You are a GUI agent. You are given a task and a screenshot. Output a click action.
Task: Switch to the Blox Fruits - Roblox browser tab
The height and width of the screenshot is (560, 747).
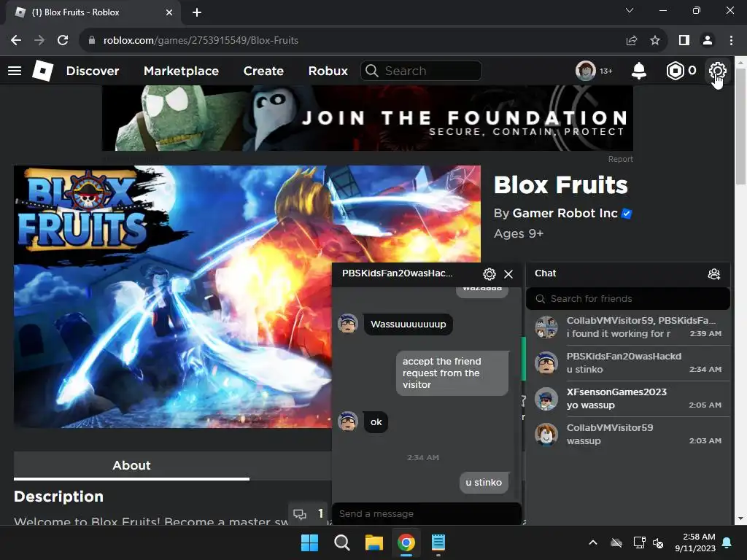(x=93, y=12)
